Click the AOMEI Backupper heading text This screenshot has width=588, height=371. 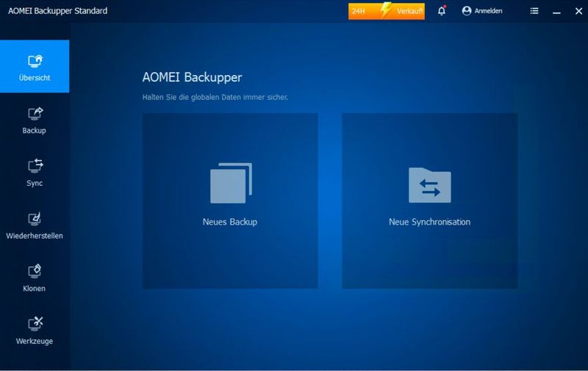coord(192,78)
